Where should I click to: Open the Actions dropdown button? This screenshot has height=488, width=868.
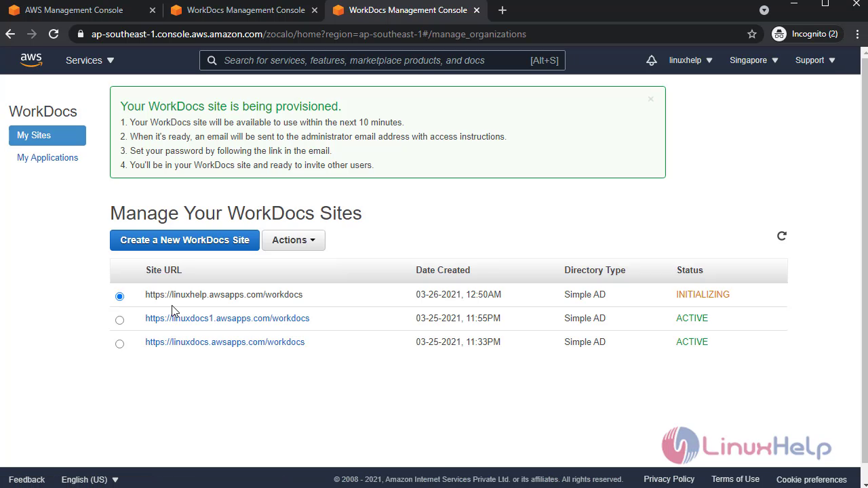click(294, 240)
